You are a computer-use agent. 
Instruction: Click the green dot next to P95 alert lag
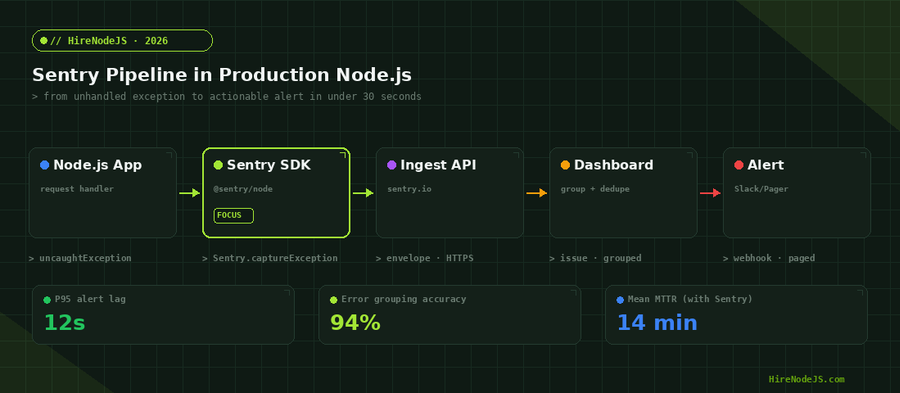[x=47, y=300]
